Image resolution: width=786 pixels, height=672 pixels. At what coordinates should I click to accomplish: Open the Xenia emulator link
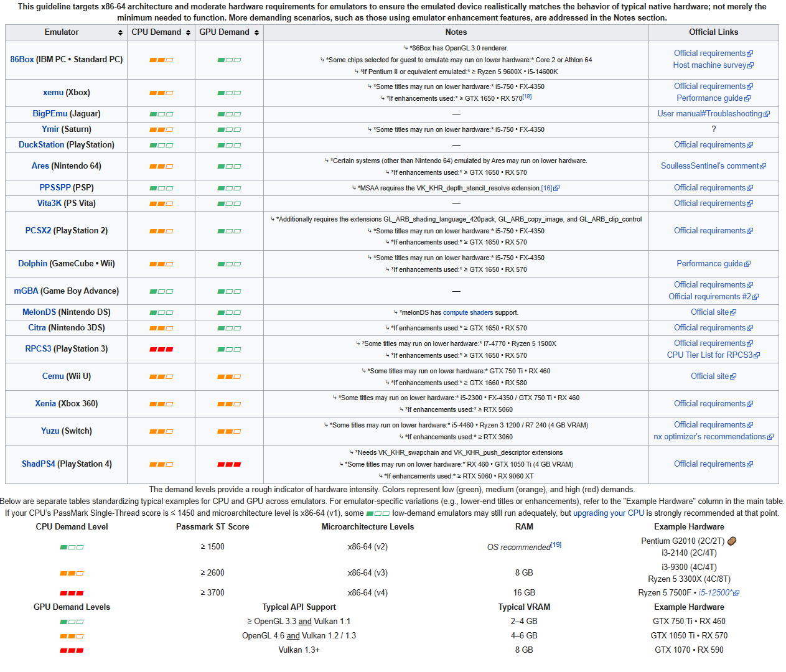point(45,403)
